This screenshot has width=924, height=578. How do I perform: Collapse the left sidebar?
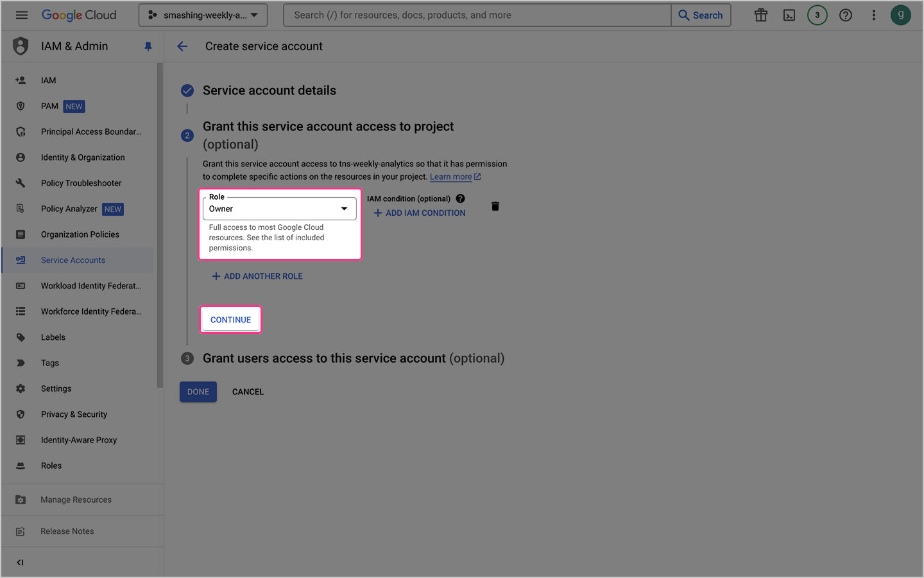pyautogui.click(x=19, y=561)
